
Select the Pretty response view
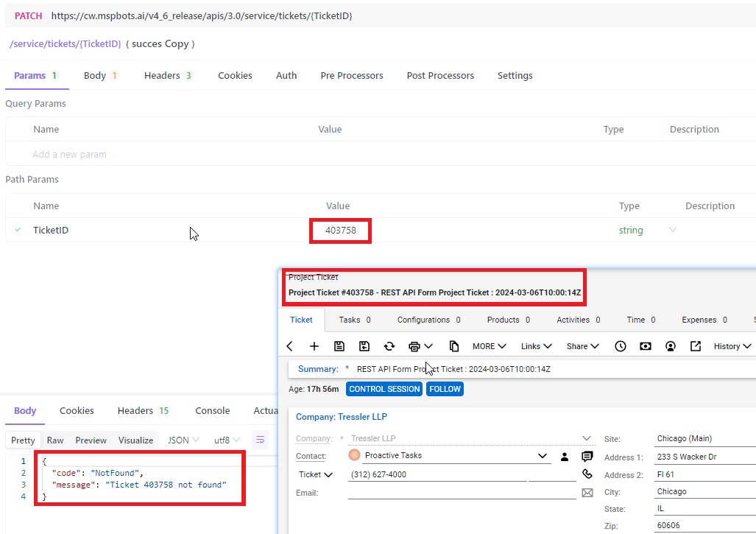(23, 440)
